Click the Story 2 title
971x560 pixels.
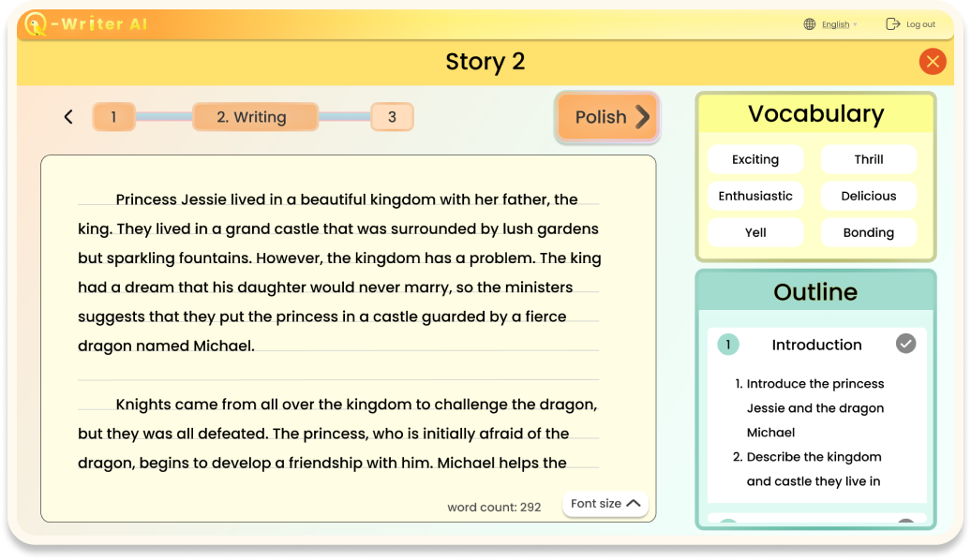pyautogui.click(x=485, y=62)
